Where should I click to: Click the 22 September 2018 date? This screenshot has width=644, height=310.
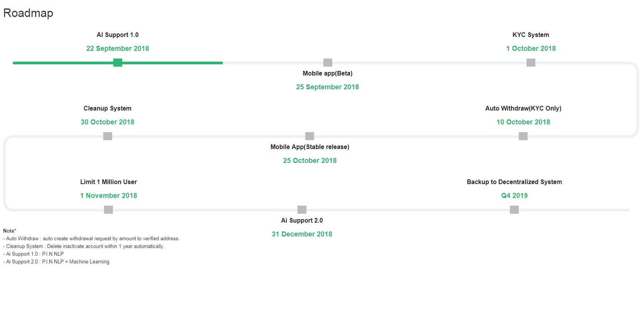point(118,49)
